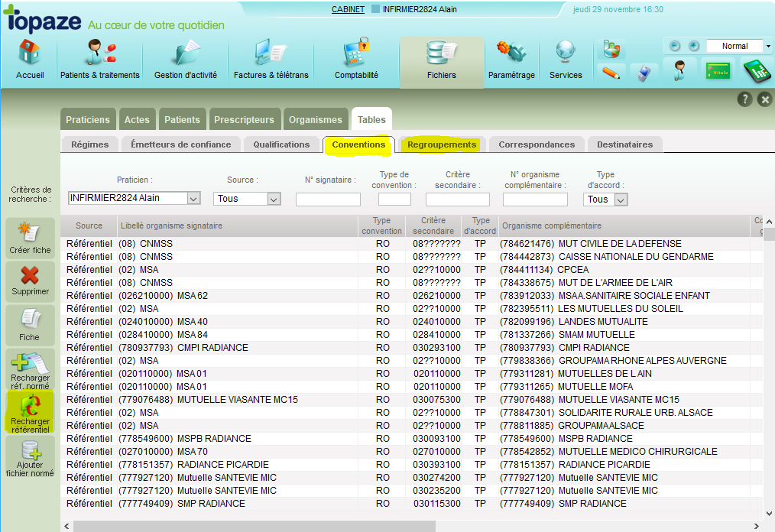This screenshot has height=532, width=775.
Task: Click horizontal scrollbar right arrow
Action: 756,526
